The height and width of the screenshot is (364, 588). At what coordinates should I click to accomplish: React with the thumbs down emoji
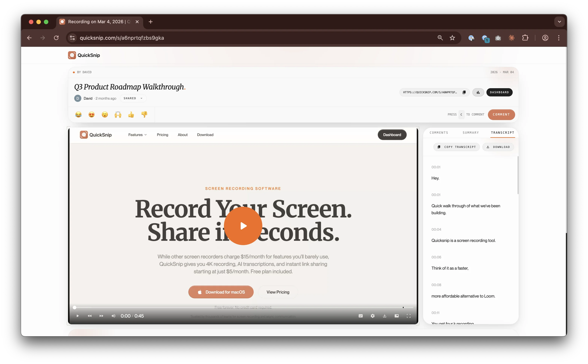(x=144, y=115)
